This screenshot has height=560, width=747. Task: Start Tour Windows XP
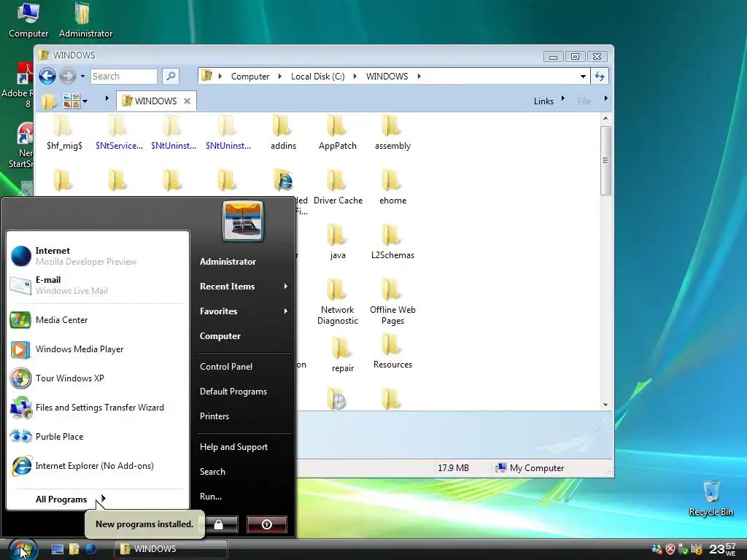(x=98, y=378)
